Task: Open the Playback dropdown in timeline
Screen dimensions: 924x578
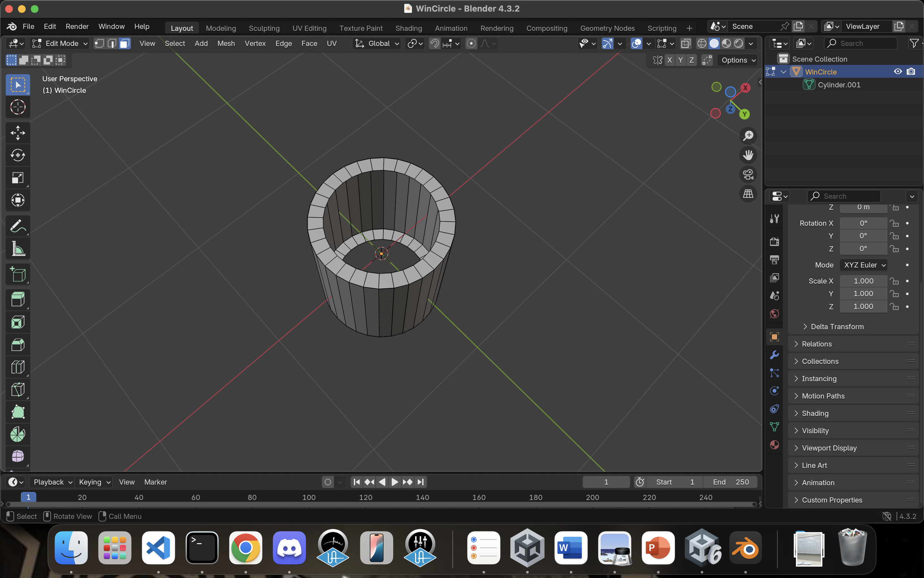Action: [52, 482]
